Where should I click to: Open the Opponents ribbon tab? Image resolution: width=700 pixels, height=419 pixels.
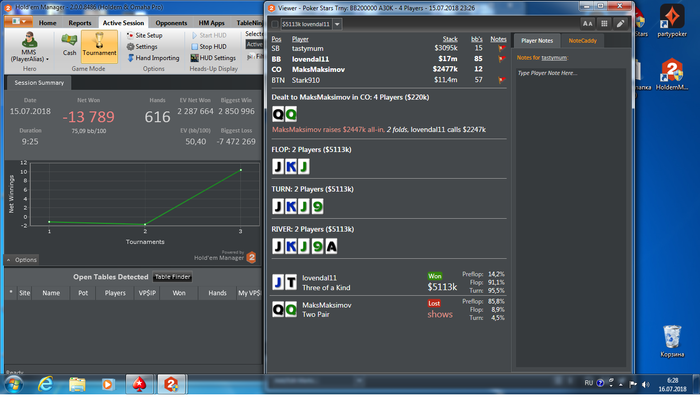pyautogui.click(x=171, y=23)
